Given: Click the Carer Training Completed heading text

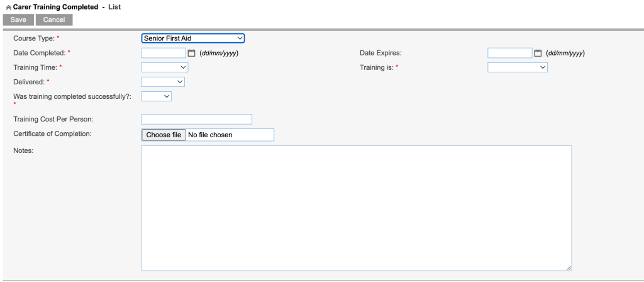Looking at the screenshot, I should (56, 7).
